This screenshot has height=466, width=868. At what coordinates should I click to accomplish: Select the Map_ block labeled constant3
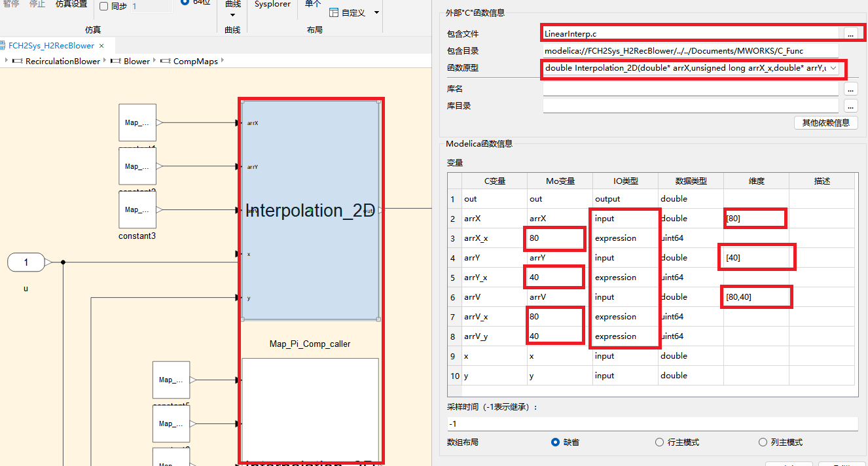(x=137, y=209)
